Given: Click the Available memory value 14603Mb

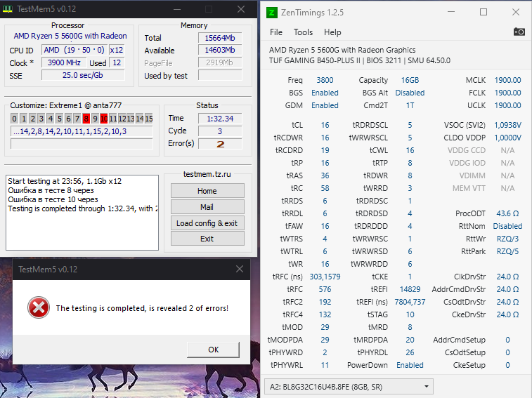Looking at the screenshot, I should [x=220, y=50].
